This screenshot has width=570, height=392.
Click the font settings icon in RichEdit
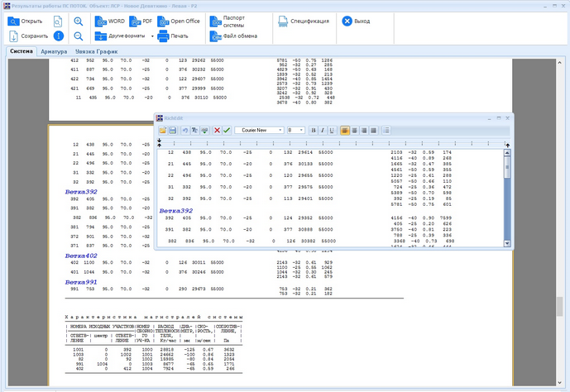point(195,130)
